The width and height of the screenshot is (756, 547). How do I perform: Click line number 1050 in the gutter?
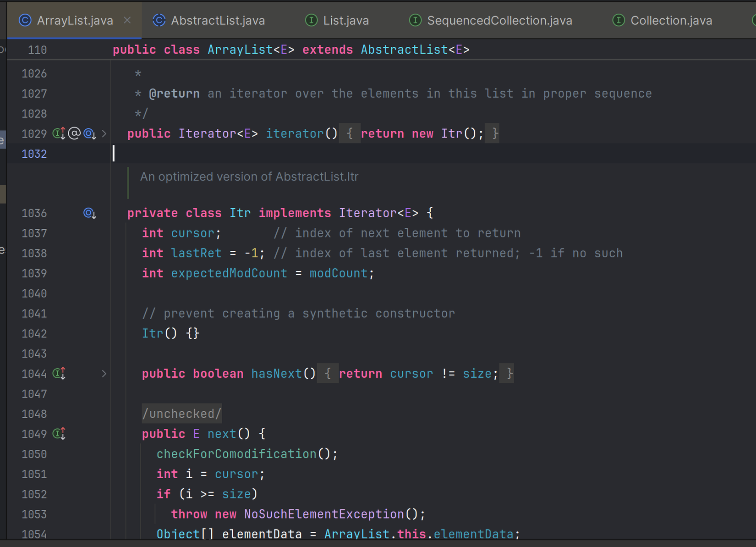34,454
